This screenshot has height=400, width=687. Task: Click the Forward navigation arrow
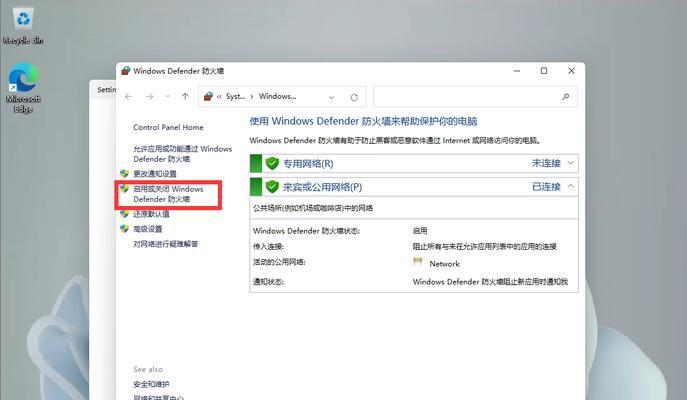(x=149, y=96)
